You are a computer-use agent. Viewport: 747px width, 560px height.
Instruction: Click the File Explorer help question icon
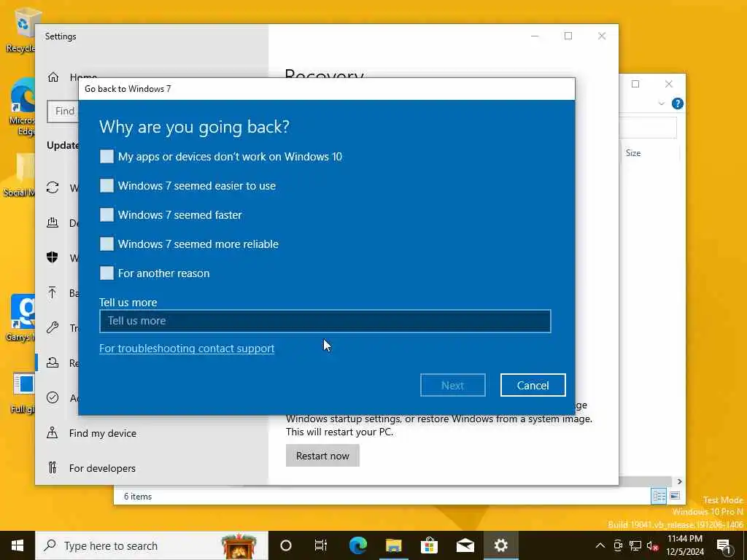pos(678,104)
